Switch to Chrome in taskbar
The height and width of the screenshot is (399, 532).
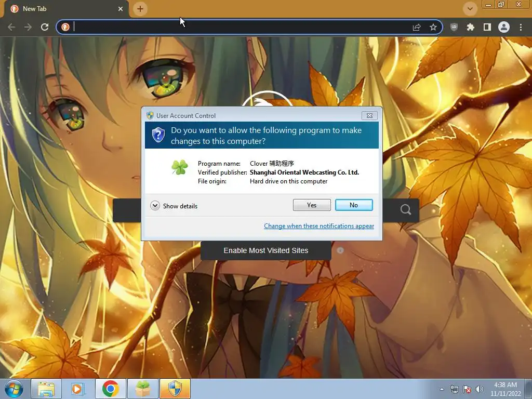[110, 389]
